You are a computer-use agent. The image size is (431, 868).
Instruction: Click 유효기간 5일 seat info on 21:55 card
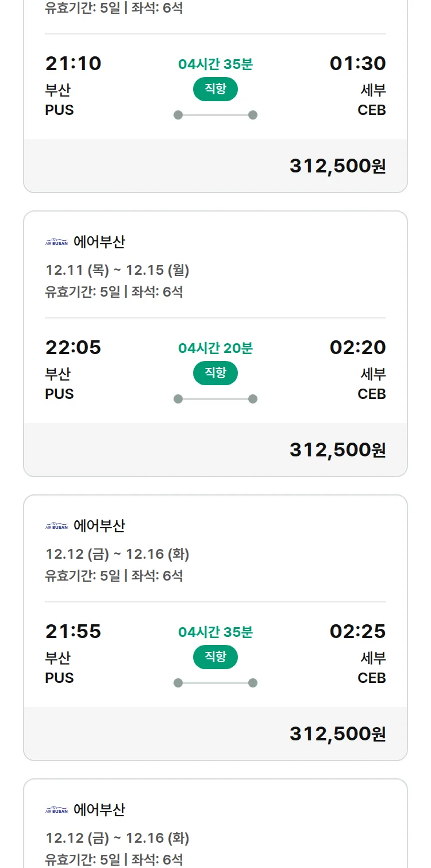[114, 575]
